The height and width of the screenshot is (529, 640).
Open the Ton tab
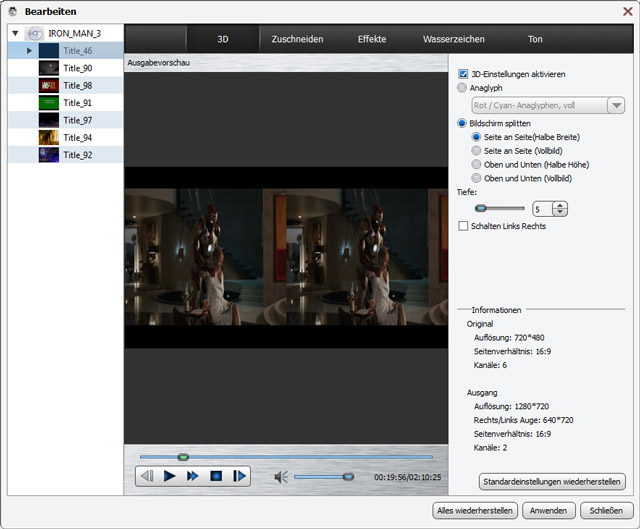(x=535, y=39)
